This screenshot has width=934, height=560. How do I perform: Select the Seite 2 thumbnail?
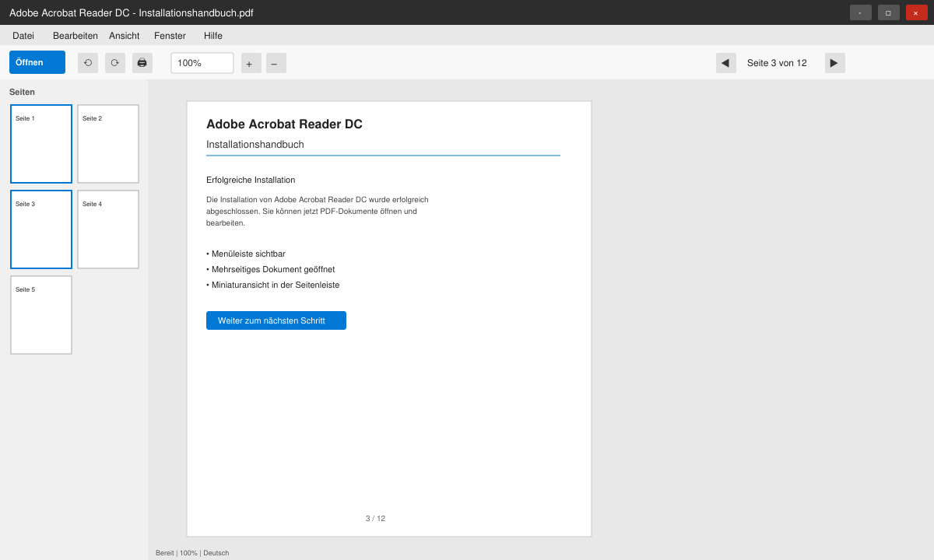point(108,144)
